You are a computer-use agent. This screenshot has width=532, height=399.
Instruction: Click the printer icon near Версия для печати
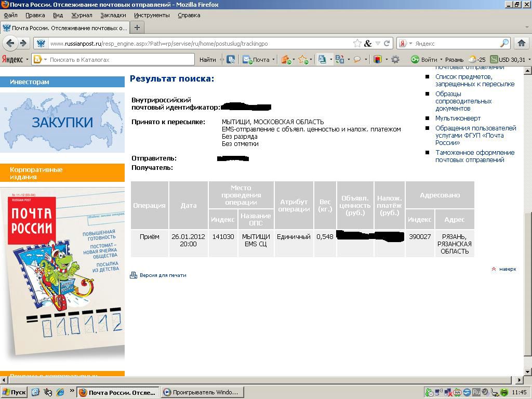point(134,275)
